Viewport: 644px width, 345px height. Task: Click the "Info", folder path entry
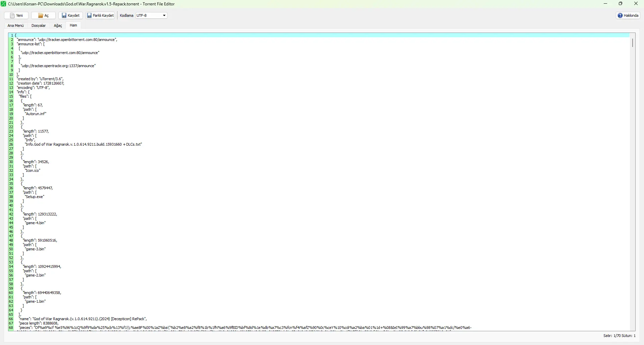point(30,140)
